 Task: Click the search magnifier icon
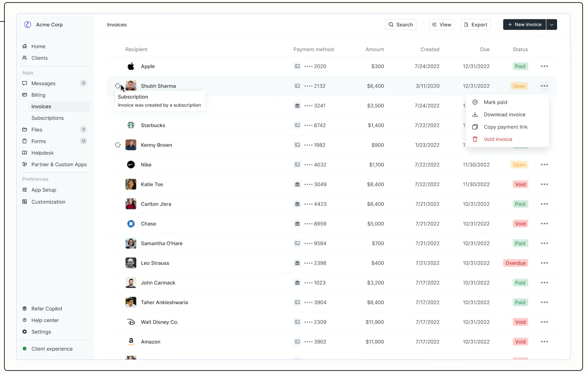391,24
